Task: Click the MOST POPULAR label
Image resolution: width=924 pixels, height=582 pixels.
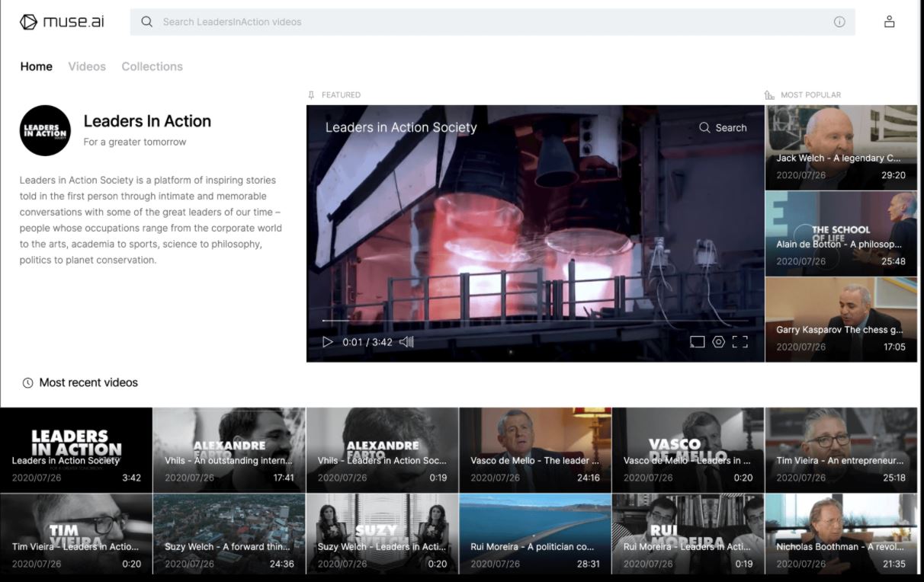Action: point(810,95)
